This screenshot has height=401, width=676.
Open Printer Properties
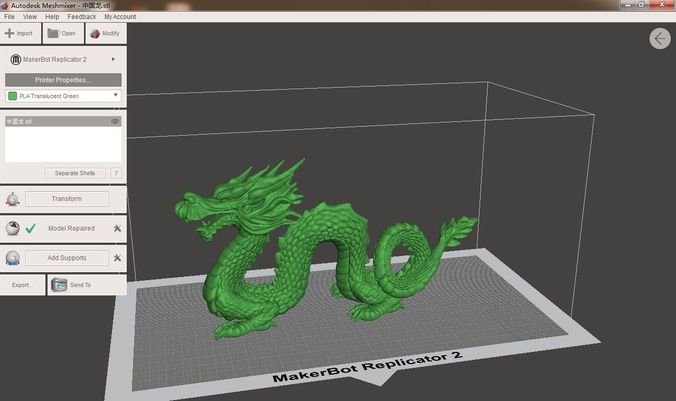coord(63,80)
